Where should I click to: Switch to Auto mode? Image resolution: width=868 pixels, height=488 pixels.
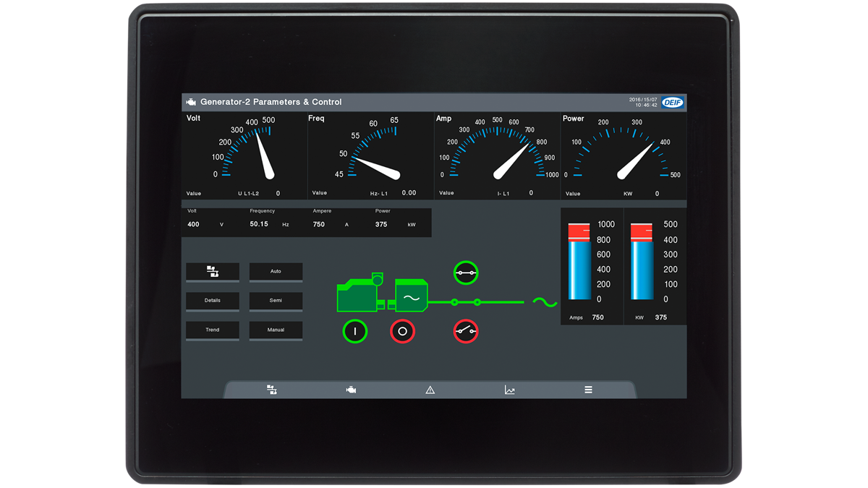click(276, 272)
